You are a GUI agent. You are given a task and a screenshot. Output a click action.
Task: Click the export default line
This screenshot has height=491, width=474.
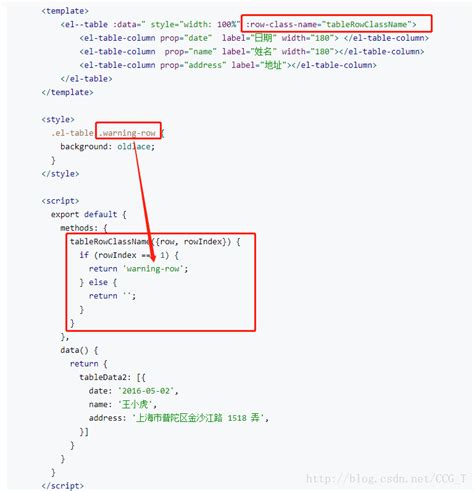point(89,214)
